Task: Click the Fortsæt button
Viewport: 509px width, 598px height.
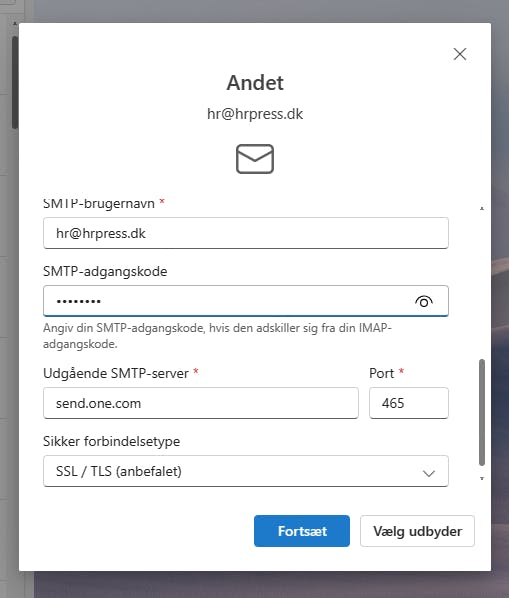Action: (302, 531)
